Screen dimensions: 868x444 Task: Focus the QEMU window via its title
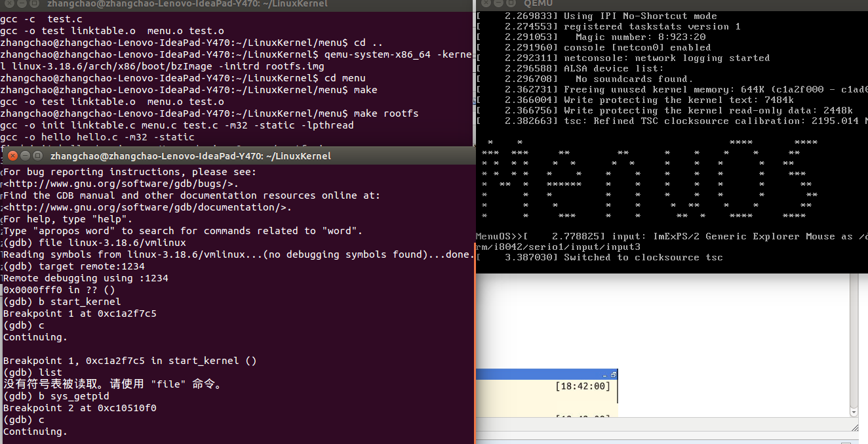(x=538, y=4)
